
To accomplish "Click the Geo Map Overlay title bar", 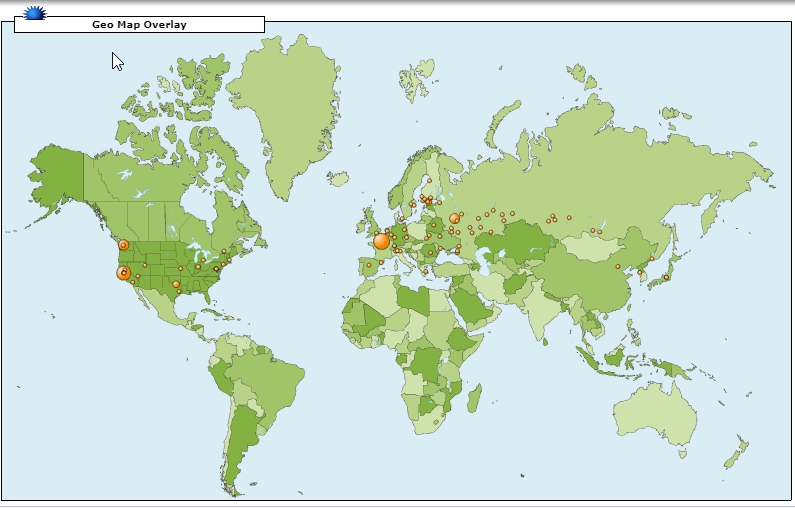I will 139,24.
